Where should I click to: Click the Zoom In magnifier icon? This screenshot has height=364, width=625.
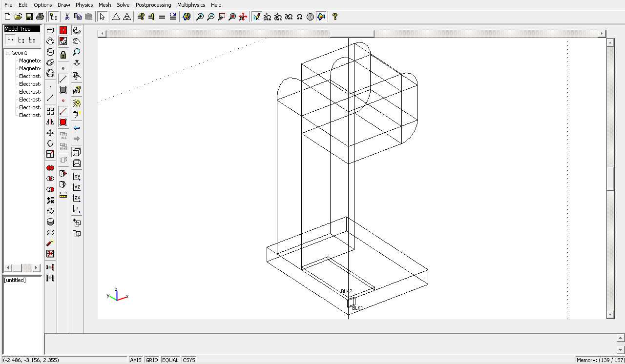click(x=200, y=17)
